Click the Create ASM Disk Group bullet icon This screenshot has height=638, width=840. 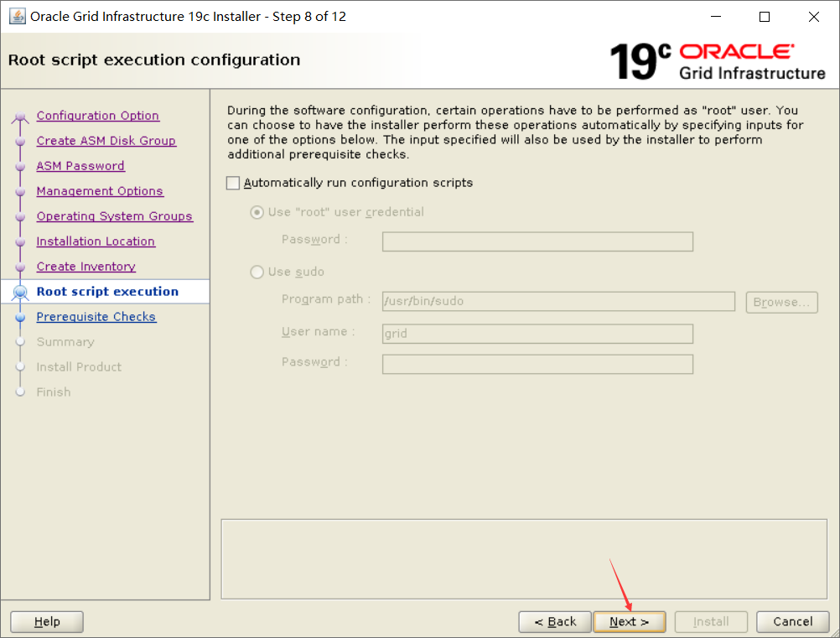pos(20,142)
